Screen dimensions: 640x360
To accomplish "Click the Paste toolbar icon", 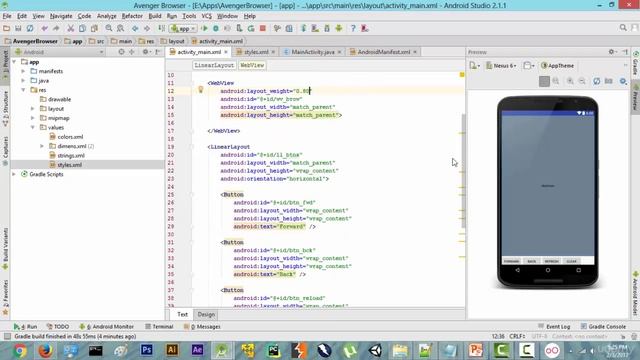I will coord(94,28).
